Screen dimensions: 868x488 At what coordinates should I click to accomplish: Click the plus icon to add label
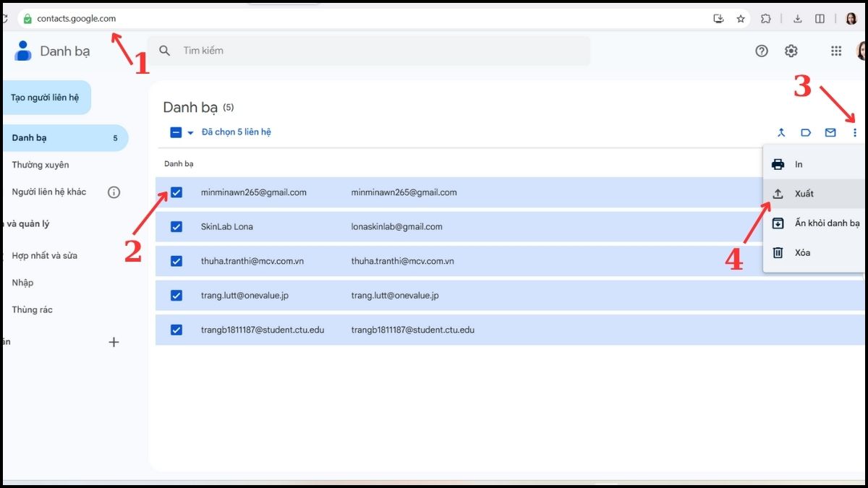pyautogui.click(x=114, y=342)
